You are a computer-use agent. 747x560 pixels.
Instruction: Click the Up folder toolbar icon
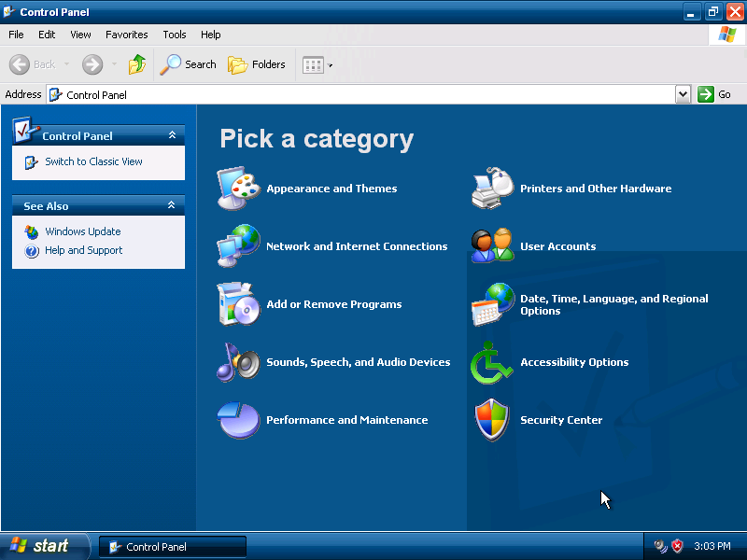coord(137,64)
